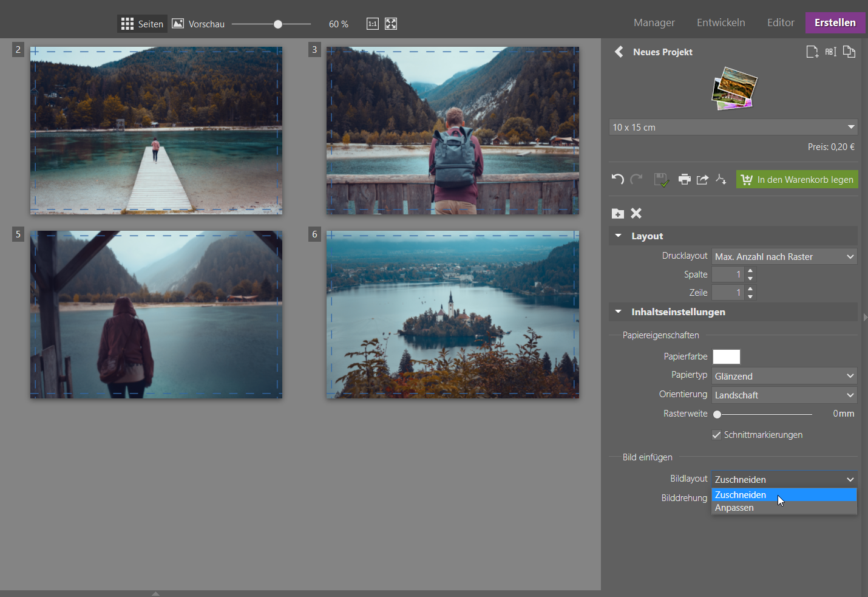Increase the Zeile value
Viewport: 868px width, 597px height.
[x=751, y=289]
